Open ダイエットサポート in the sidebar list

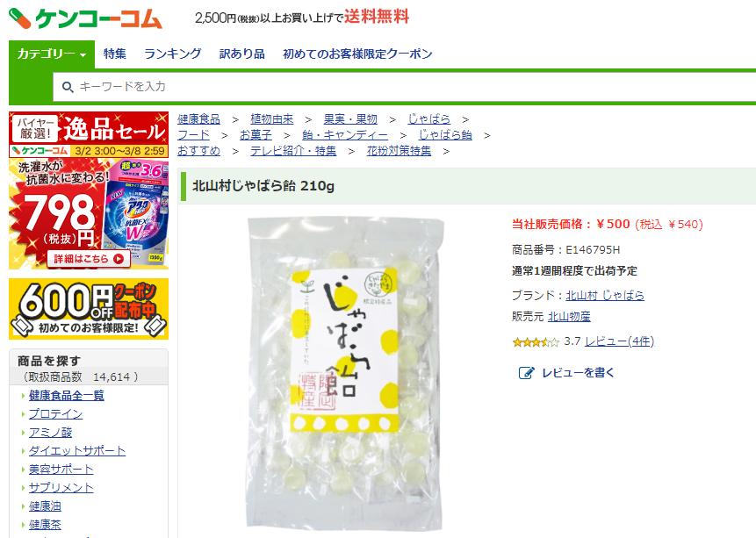(x=77, y=451)
